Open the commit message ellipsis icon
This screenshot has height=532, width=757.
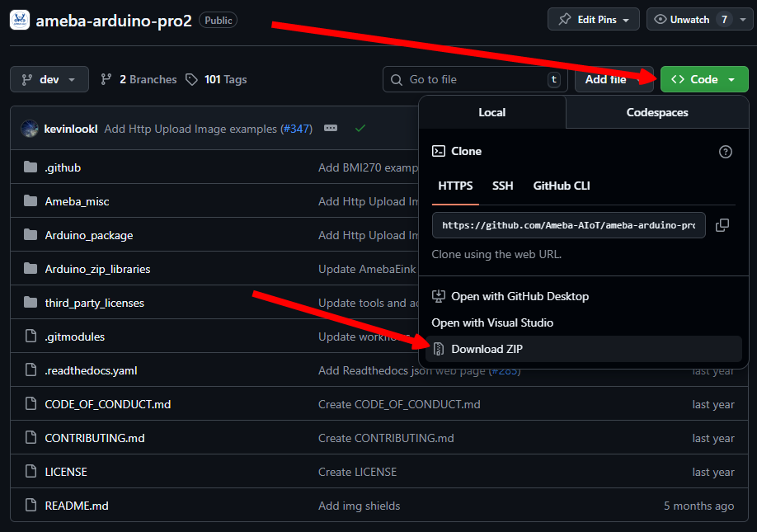pos(331,129)
